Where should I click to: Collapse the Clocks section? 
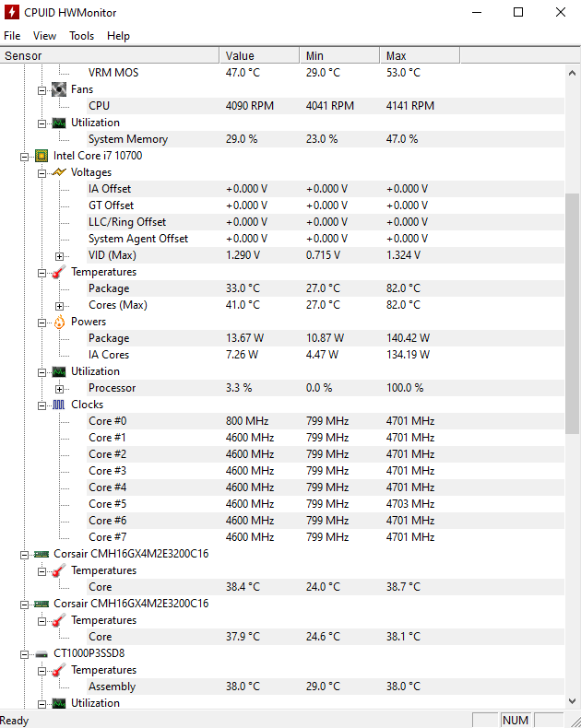point(42,405)
